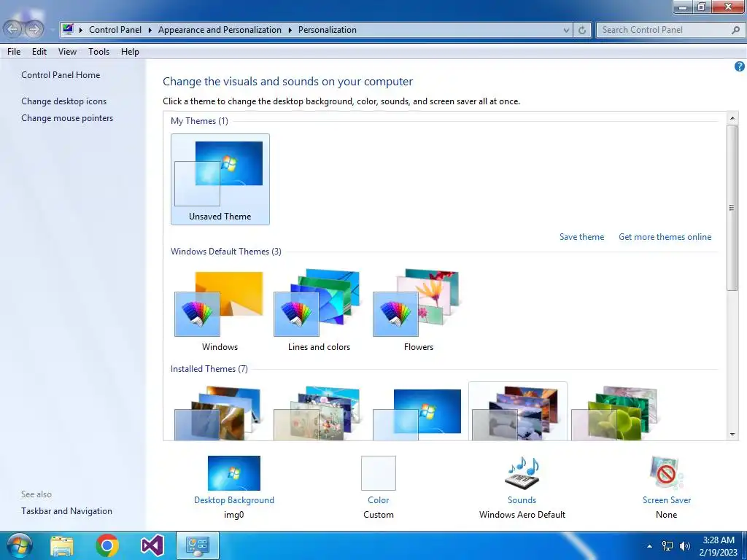Open the Windows Start orb
747x560 pixels.
click(20, 545)
